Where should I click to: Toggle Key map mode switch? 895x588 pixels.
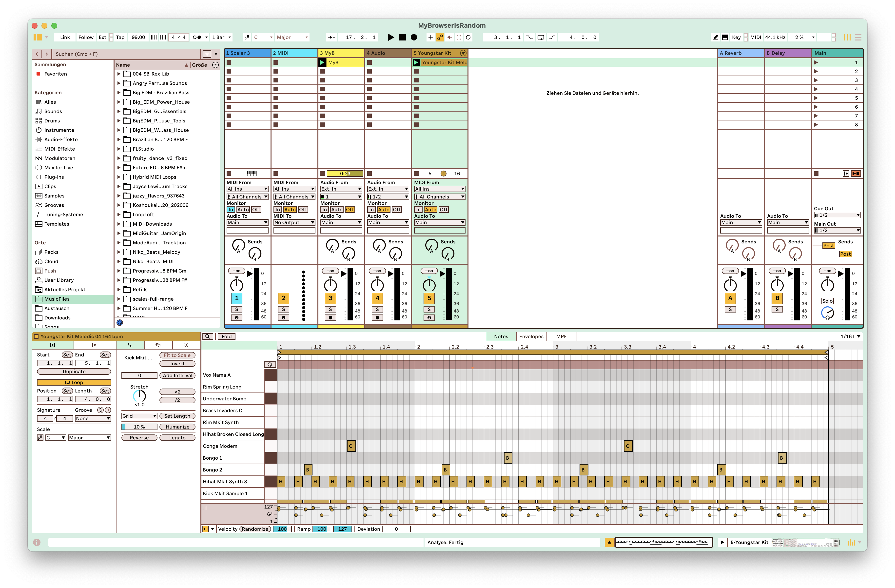(x=736, y=37)
